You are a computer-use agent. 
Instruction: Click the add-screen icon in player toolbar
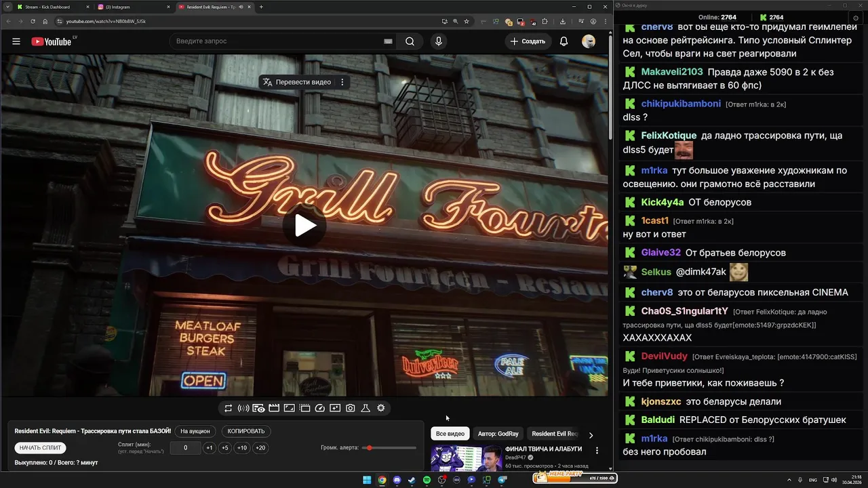pyautogui.click(x=335, y=408)
